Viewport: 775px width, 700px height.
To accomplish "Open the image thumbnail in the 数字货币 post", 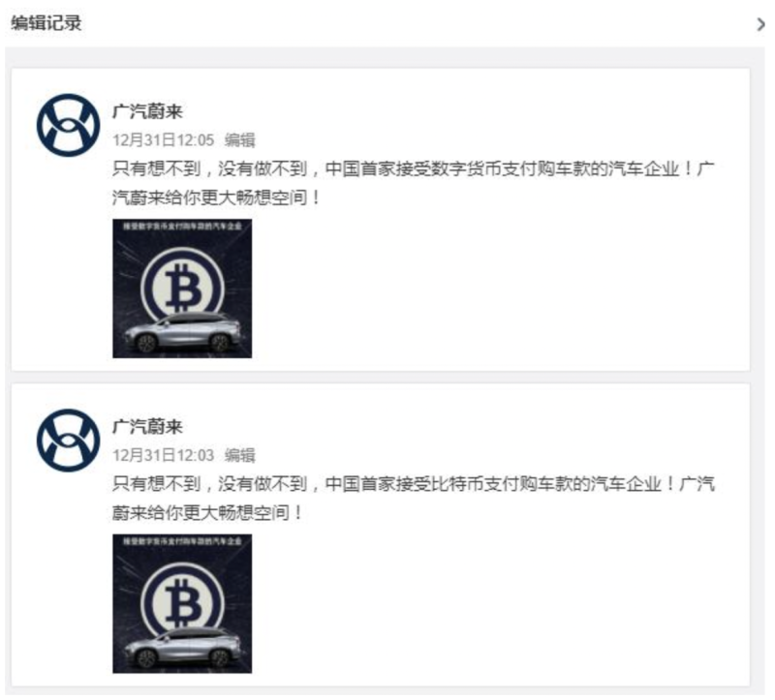I will (x=182, y=289).
